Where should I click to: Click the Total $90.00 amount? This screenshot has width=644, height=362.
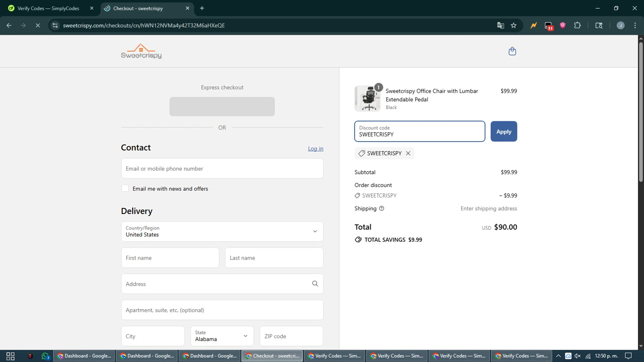505,227
